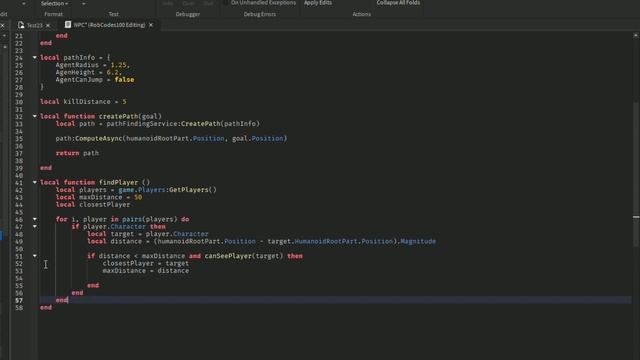This screenshot has width=640, height=360.
Task: Click Apply Edits button
Action: pyautogui.click(x=318, y=3)
